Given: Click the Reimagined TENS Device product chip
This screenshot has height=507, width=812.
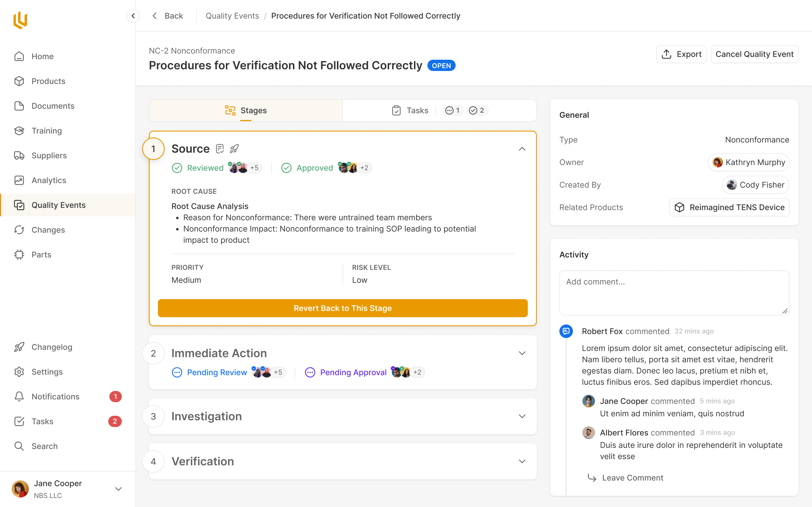Looking at the screenshot, I should (729, 207).
